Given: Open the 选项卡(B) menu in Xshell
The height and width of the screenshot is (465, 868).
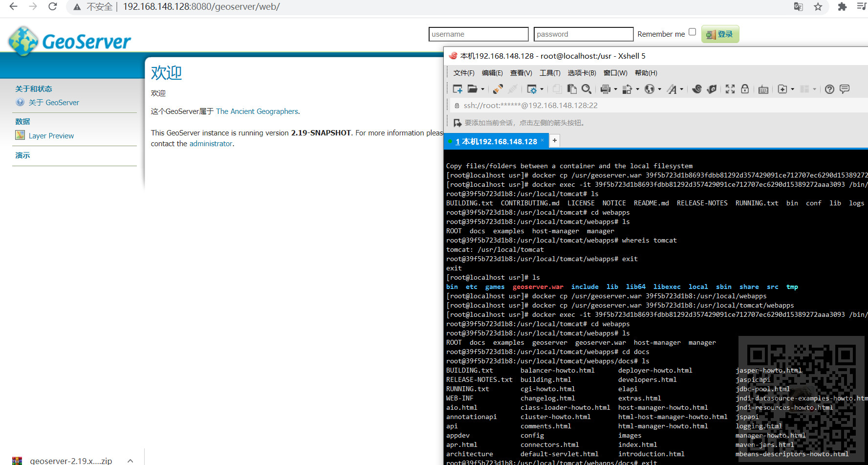Looking at the screenshot, I should [582, 73].
